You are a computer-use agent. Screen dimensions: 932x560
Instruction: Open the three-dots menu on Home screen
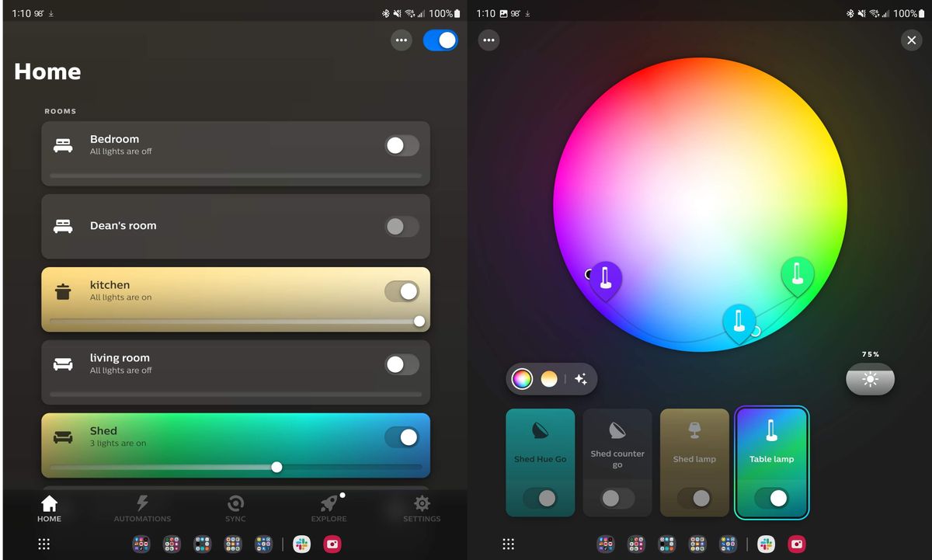(x=401, y=40)
